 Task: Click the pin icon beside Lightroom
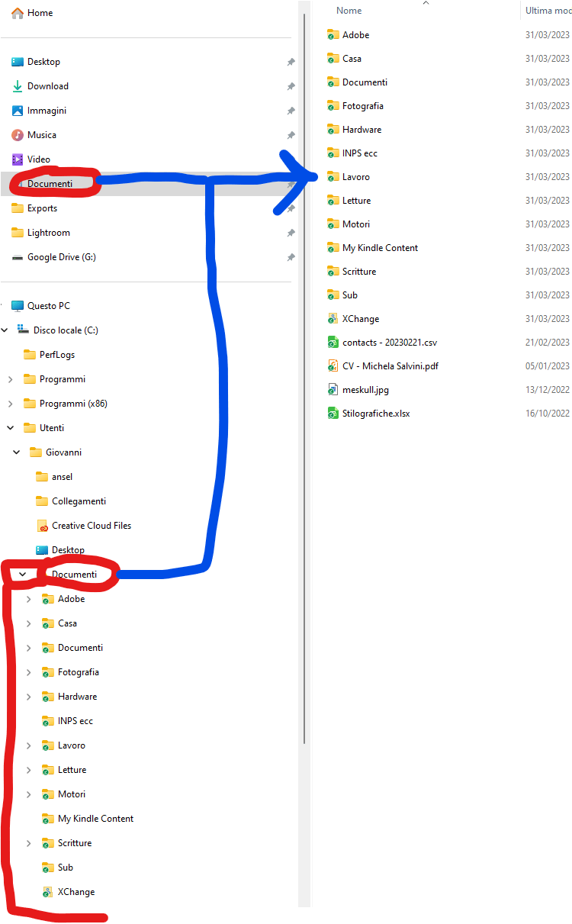point(291,233)
